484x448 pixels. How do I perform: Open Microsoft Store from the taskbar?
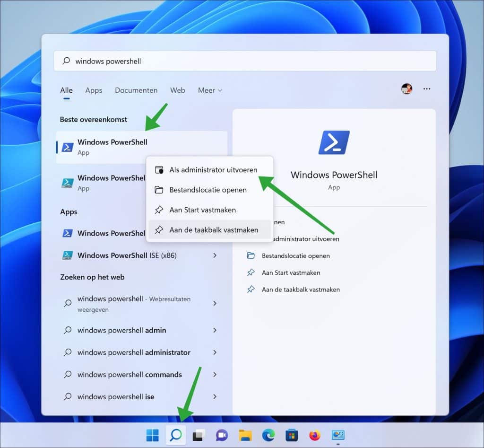[292, 434]
